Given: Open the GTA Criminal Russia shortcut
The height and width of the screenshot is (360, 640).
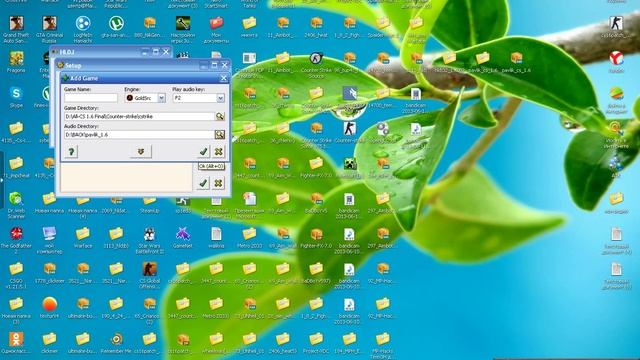Looking at the screenshot, I should point(49,23).
